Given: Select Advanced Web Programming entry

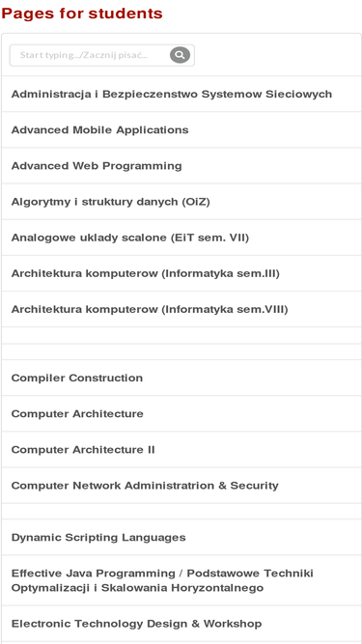Looking at the screenshot, I should (x=181, y=166).
